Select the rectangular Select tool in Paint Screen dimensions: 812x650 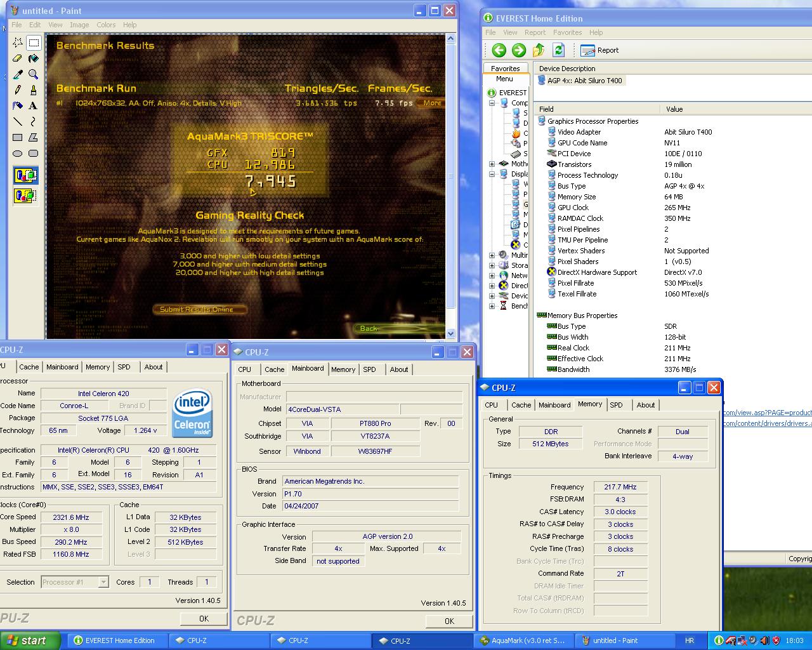34,43
